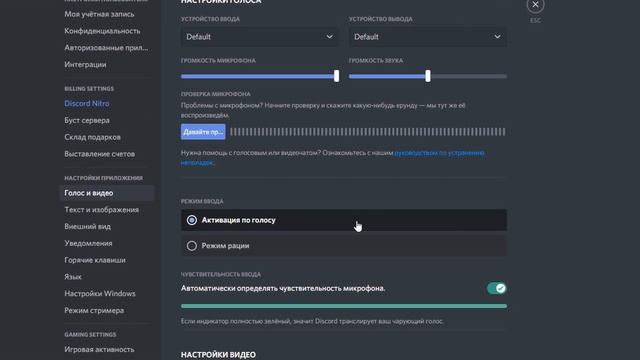
Task: Open Моя учётная запись settings
Action: pos(99,14)
